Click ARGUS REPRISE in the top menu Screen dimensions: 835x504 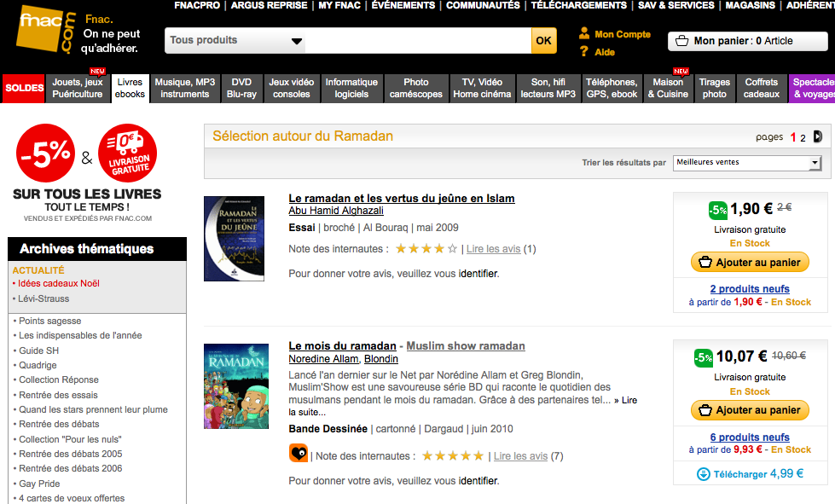tap(269, 5)
